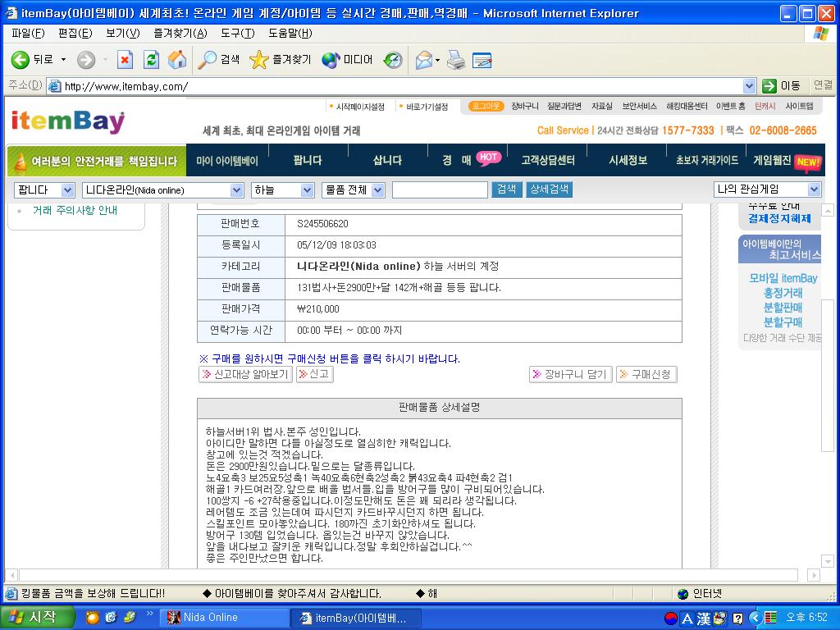Image resolution: width=840 pixels, height=630 pixels.
Task: Click the search keyword input field
Action: tap(440, 190)
